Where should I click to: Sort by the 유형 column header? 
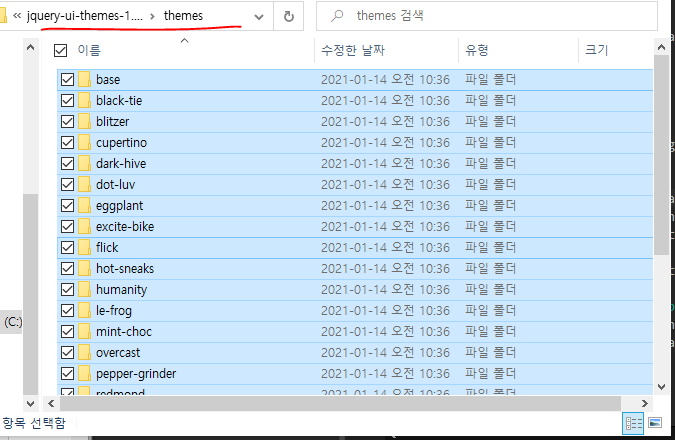[x=477, y=50]
